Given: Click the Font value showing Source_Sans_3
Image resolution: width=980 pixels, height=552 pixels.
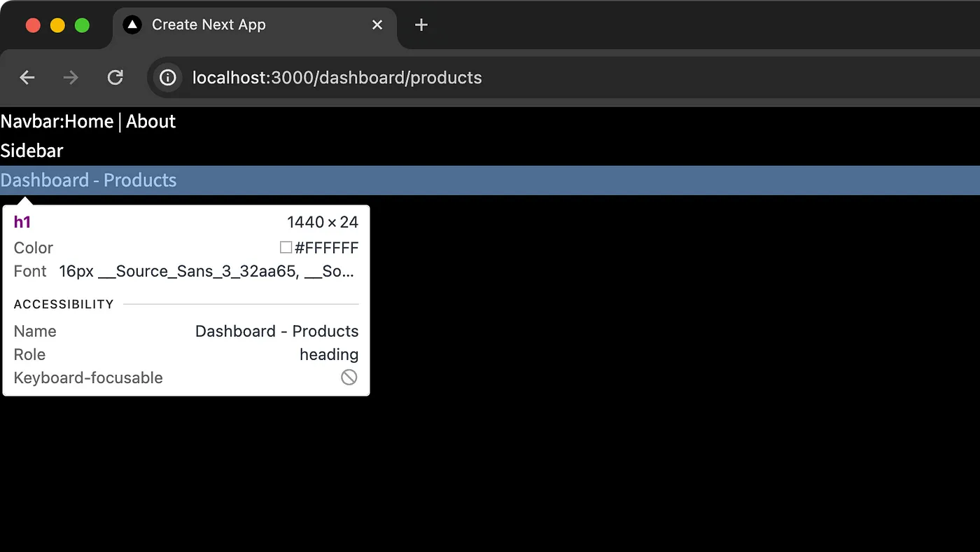Looking at the screenshot, I should tap(206, 271).
